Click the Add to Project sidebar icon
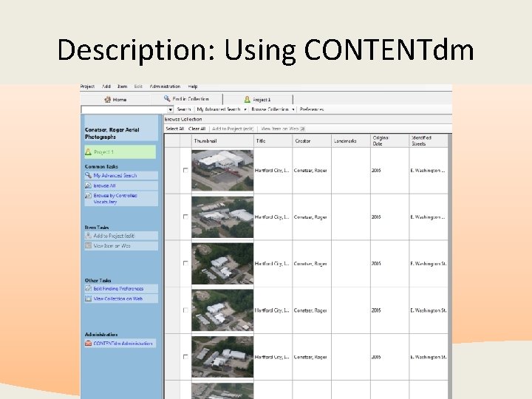The width and height of the screenshot is (532, 399). [88, 236]
